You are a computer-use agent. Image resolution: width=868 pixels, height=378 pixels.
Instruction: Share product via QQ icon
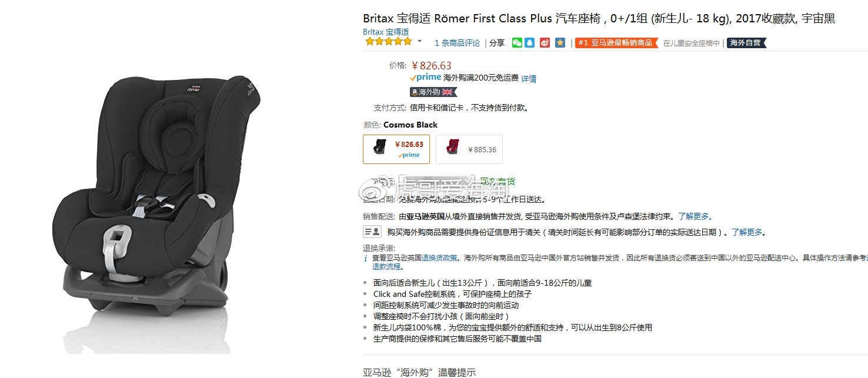click(x=530, y=43)
